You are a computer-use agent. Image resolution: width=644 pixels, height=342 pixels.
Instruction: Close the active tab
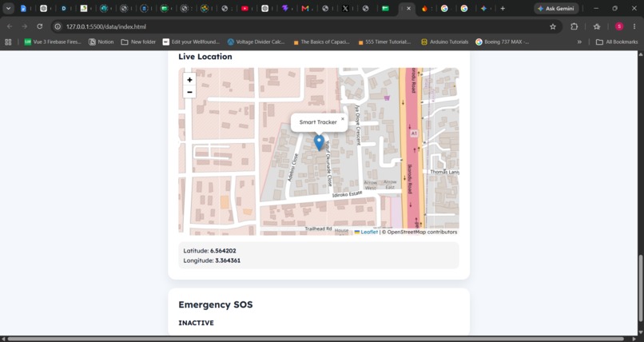pyautogui.click(x=408, y=8)
